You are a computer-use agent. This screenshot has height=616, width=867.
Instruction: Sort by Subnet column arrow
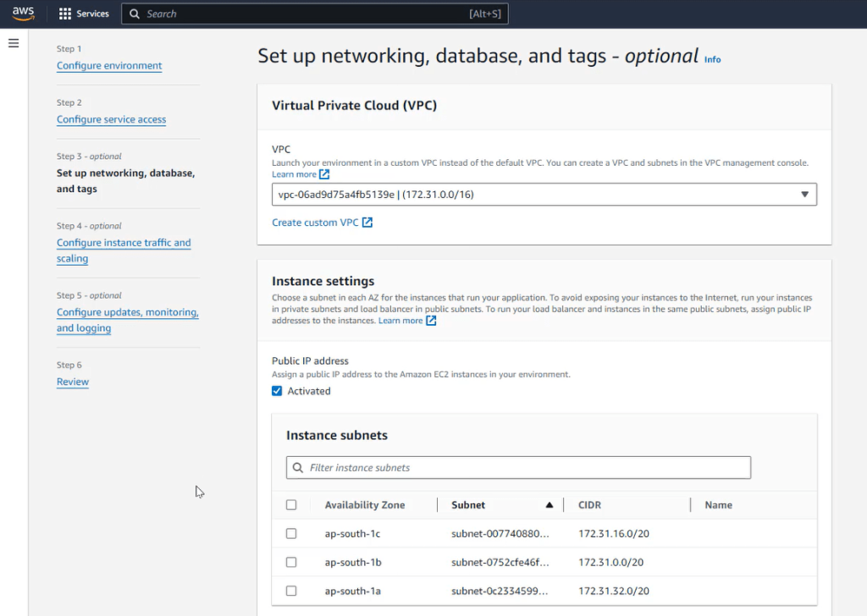[x=549, y=505]
